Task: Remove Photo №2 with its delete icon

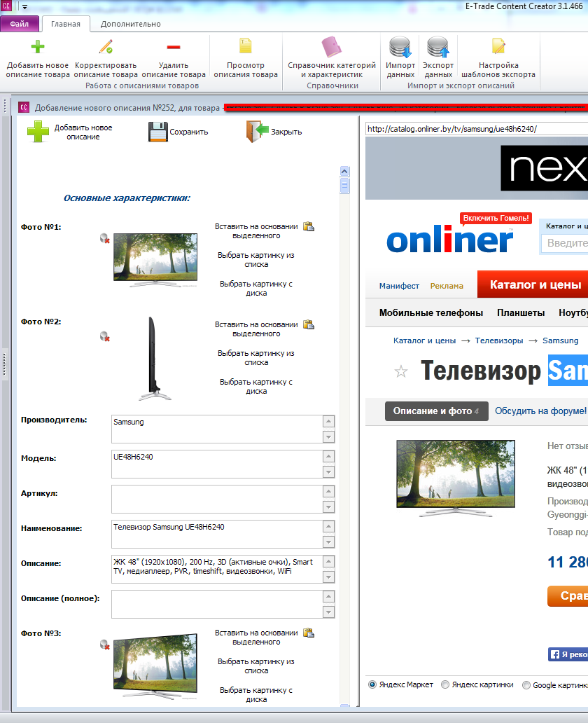Action: point(105,336)
